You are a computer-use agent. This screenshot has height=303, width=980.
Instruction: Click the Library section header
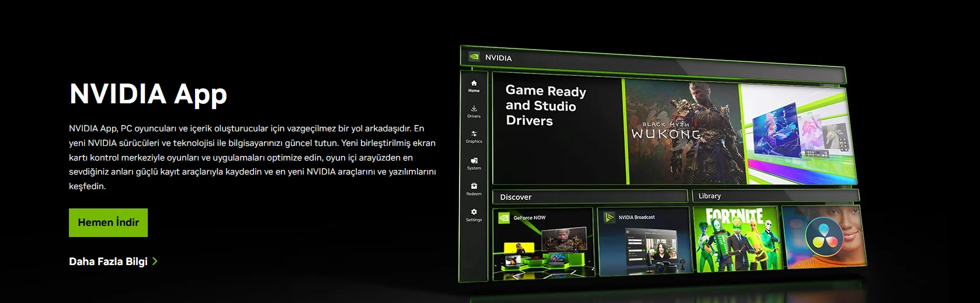point(776,196)
